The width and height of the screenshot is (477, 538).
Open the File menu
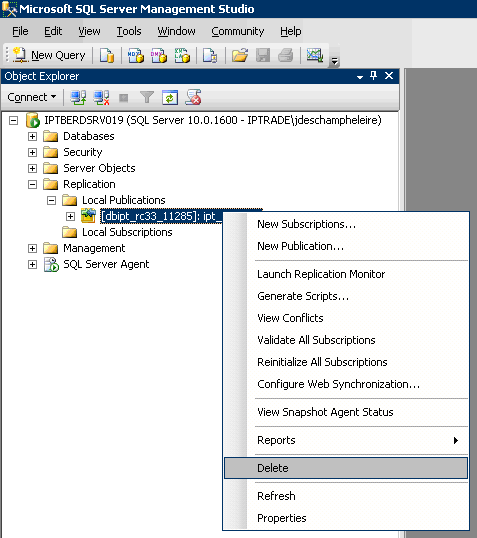[20, 31]
